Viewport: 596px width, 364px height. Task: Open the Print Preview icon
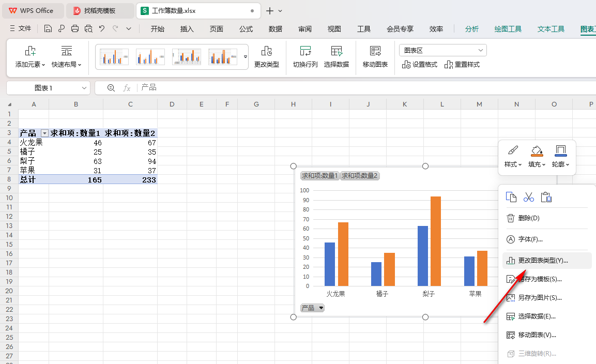[88, 28]
